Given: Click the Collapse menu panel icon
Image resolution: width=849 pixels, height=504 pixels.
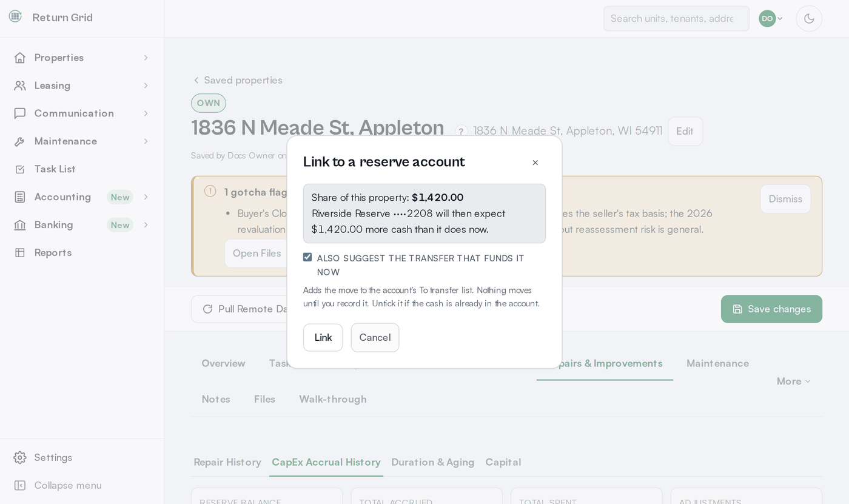Looking at the screenshot, I should (20, 485).
